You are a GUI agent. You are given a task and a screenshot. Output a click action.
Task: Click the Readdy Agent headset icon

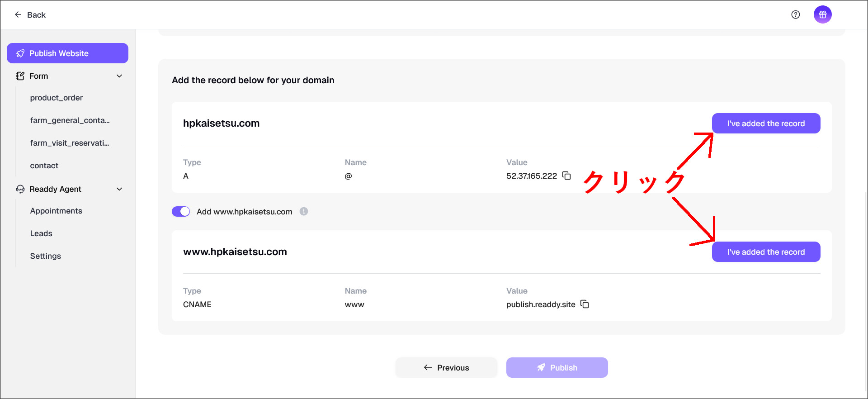click(20, 189)
